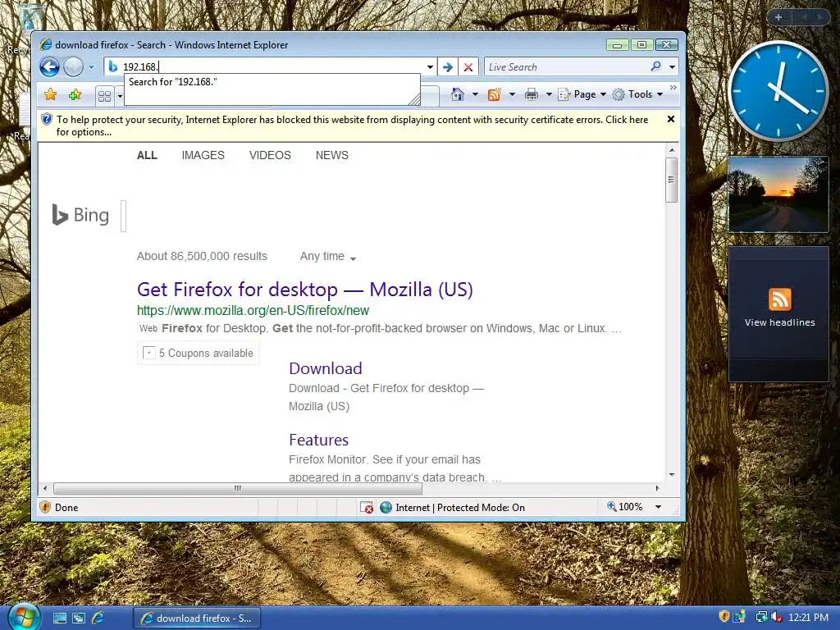Click the vertical scrollbar thumb
This screenshot has height=630, width=840.
pyautogui.click(x=671, y=180)
